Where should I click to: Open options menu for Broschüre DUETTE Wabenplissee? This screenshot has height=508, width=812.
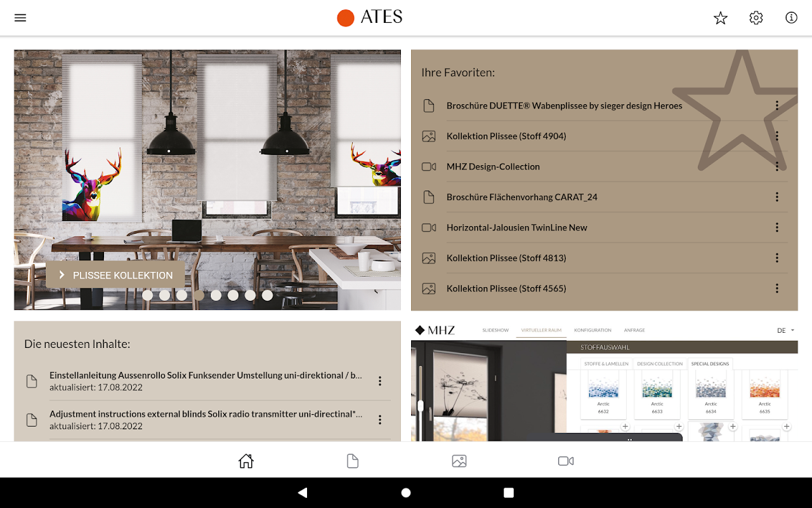(x=777, y=106)
